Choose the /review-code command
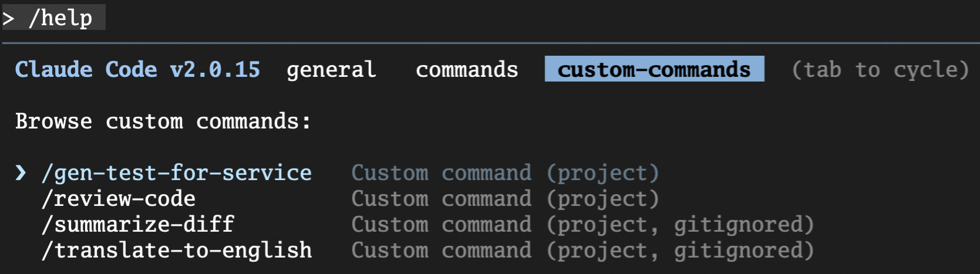This screenshot has height=274, width=980. (119, 198)
